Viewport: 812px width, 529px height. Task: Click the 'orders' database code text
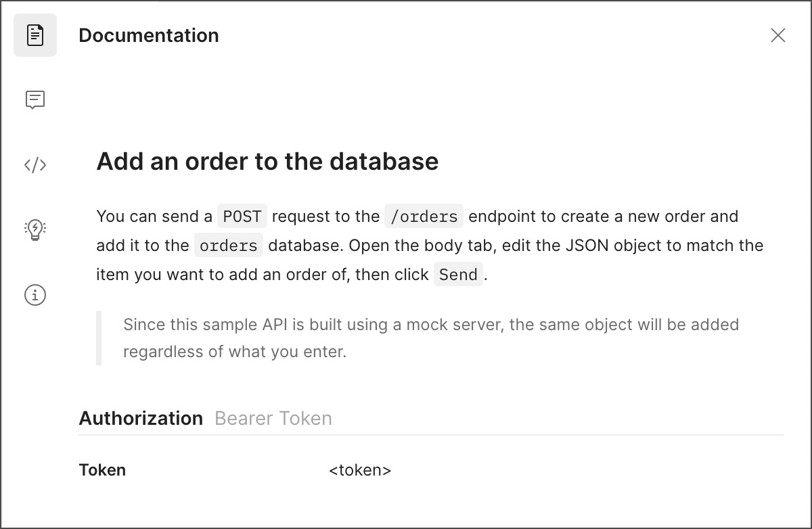(x=229, y=246)
